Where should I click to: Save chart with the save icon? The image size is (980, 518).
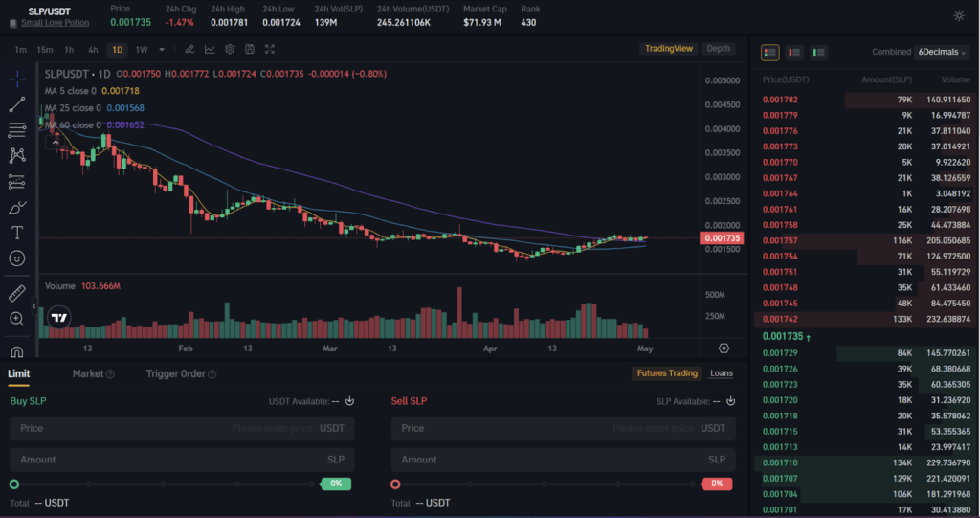click(250, 50)
